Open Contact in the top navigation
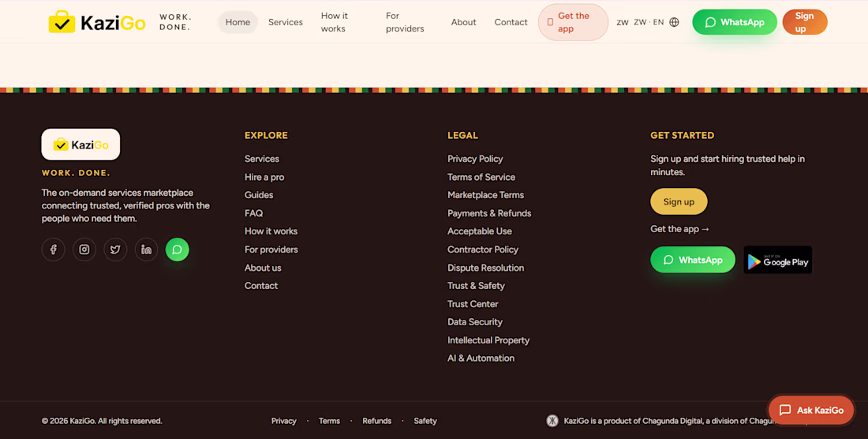 (x=511, y=22)
